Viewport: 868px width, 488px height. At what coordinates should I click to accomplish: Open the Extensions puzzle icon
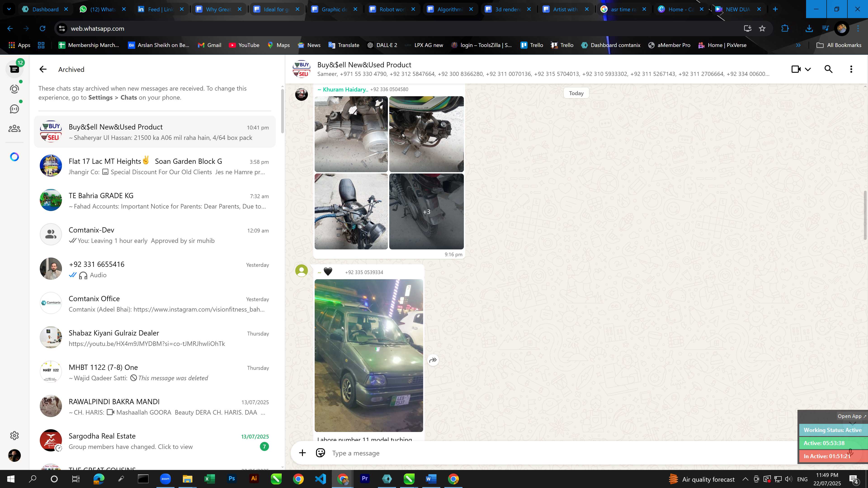coord(785,29)
